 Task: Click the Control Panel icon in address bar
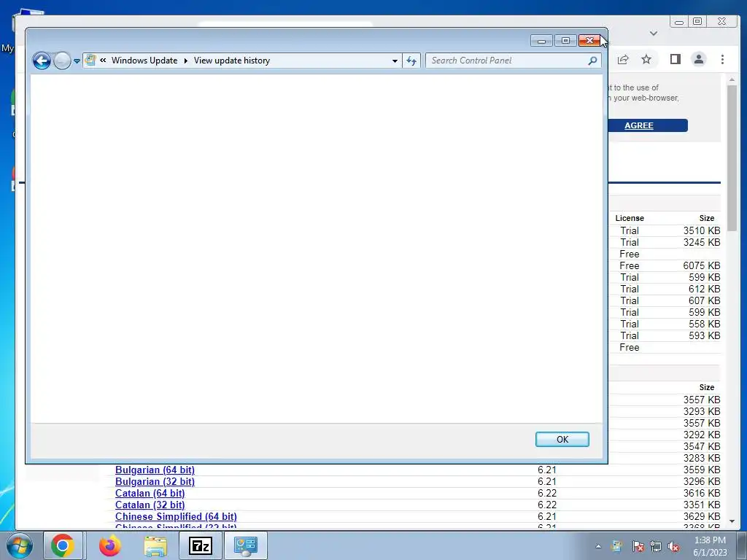click(x=90, y=61)
